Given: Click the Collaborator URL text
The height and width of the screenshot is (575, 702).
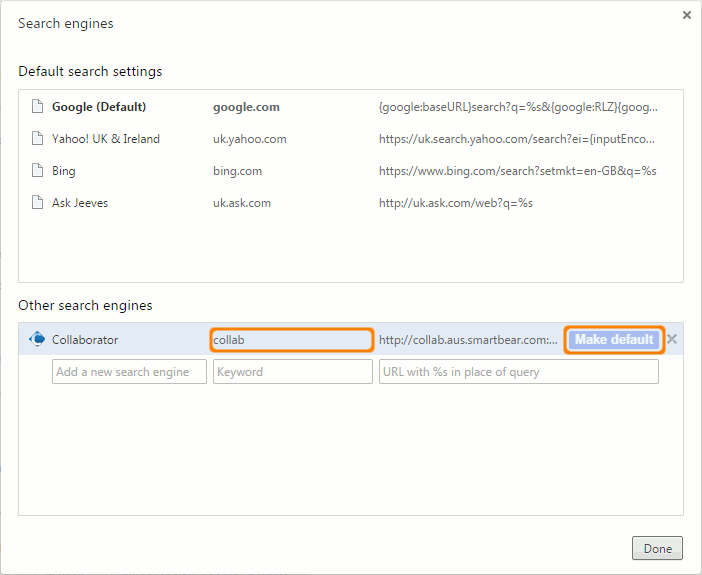Looking at the screenshot, I should coord(468,340).
